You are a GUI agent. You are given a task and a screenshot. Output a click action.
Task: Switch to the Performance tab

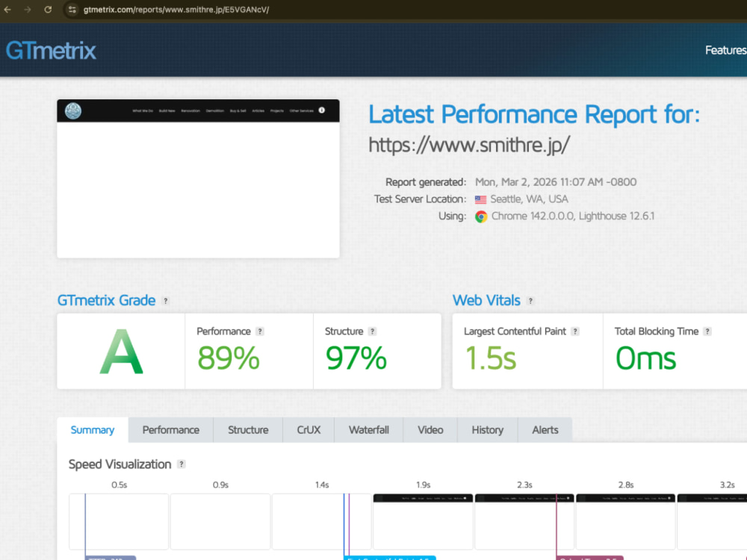pyautogui.click(x=171, y=430)
